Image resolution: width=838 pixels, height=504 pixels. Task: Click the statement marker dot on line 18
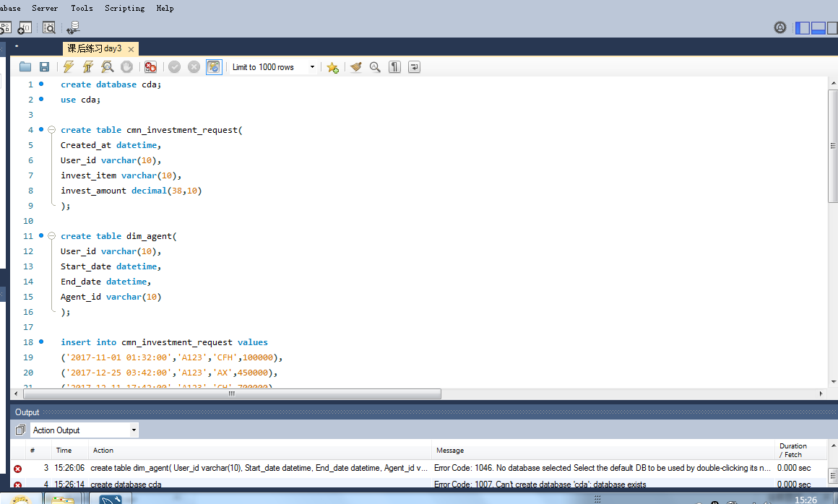41,341
